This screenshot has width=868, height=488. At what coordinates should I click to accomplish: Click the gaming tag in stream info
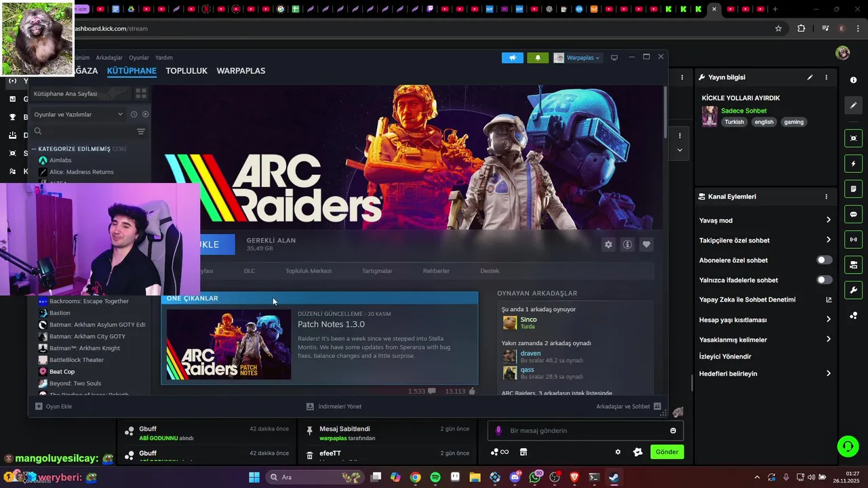[793, 122]
